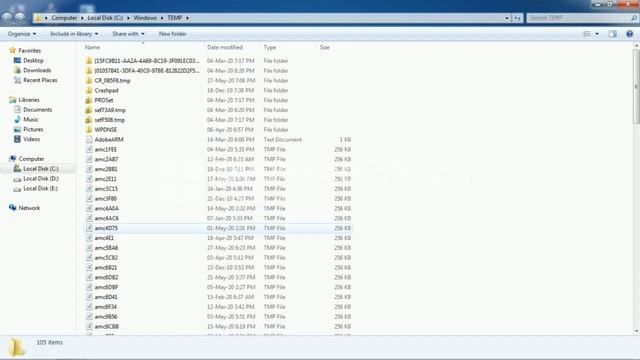Click the change view icon
This screenshot has width=640, height=360.
[x=587, y=34]
